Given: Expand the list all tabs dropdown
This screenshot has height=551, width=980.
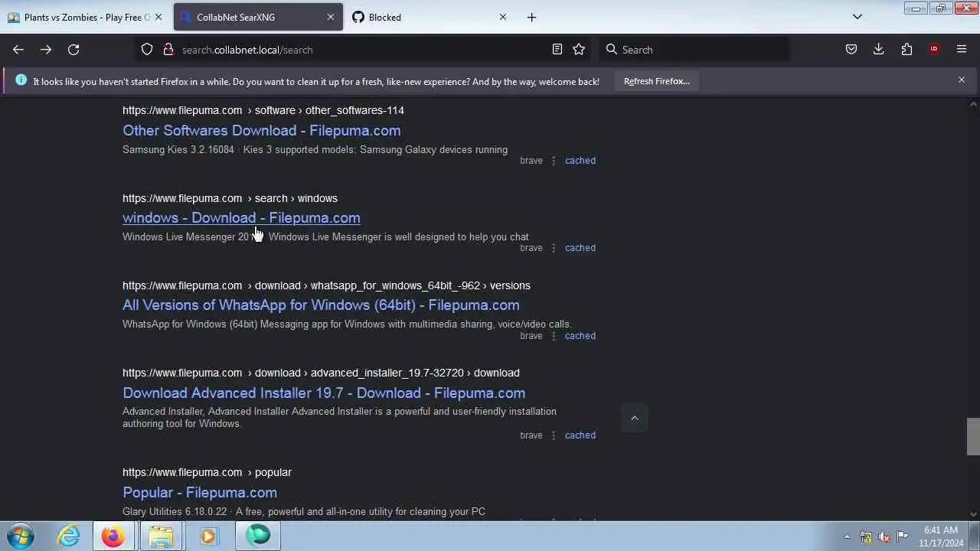Looking at the screenshot, I should click(857, 17).
